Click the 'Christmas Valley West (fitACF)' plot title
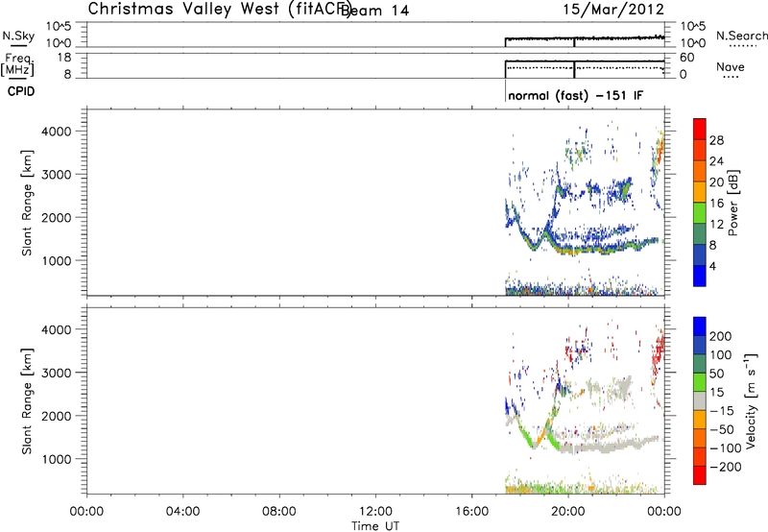 [219, 10]
